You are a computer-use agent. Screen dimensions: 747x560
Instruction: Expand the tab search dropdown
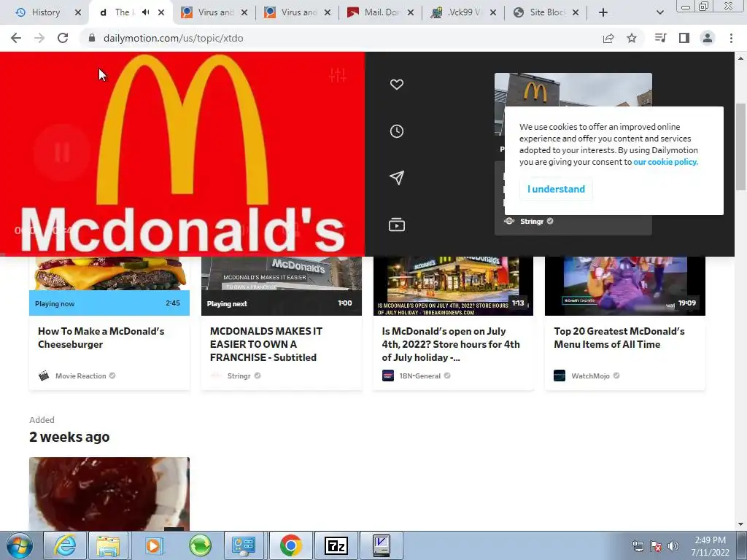(659, 12)
